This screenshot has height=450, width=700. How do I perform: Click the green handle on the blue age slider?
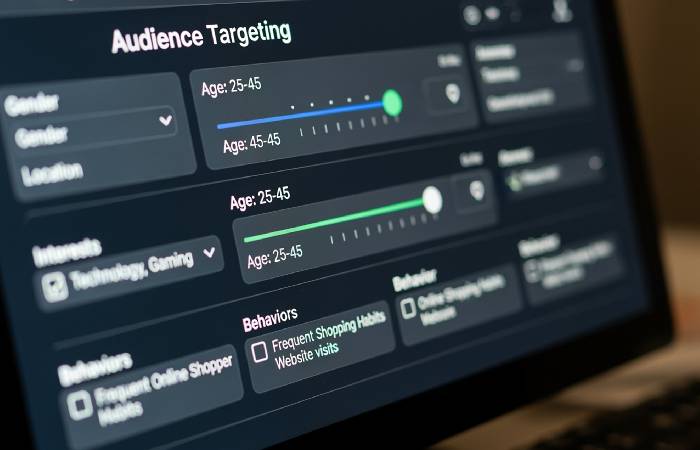click(392, 102)
